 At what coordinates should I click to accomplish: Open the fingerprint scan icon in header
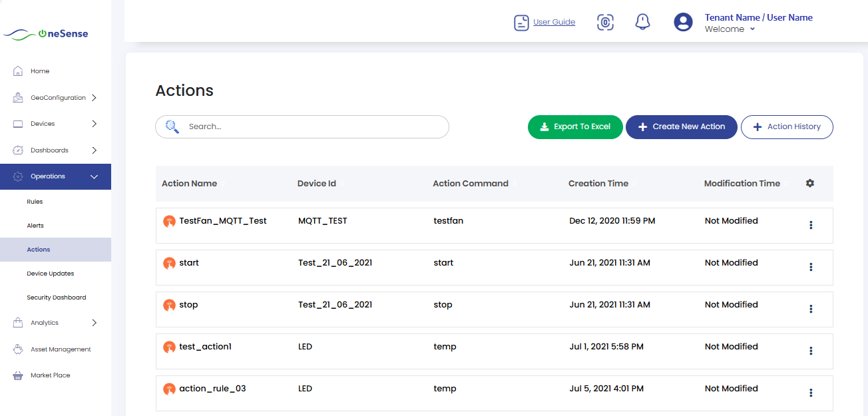pos(605,23)
